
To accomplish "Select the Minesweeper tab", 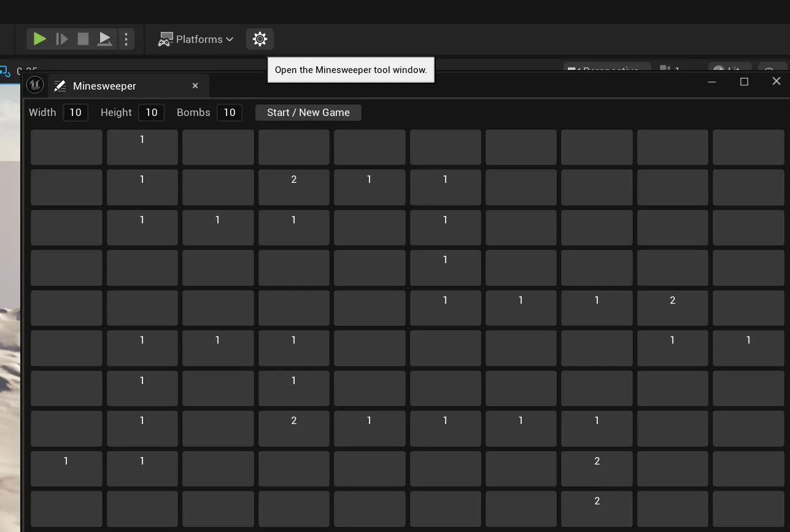I will coord(104,86).
